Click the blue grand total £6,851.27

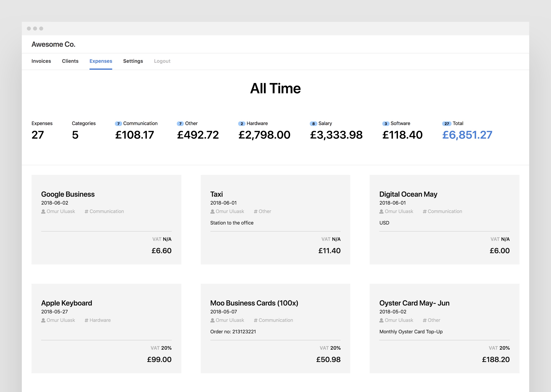467,135
